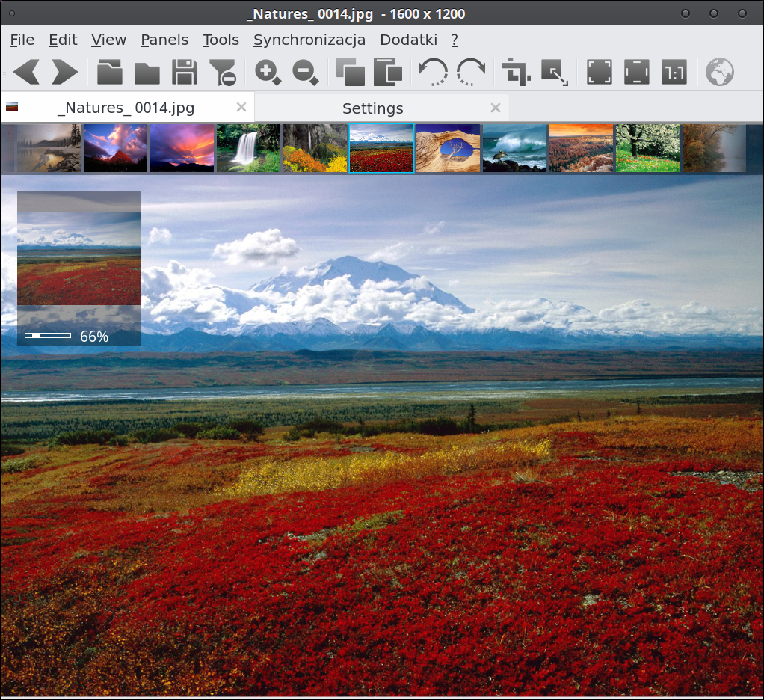Image resolution: width=764 pixels, height=700 pixels.
Task: Open the purple and pink sky thumbnail
Action: click(x=182, y=148)
